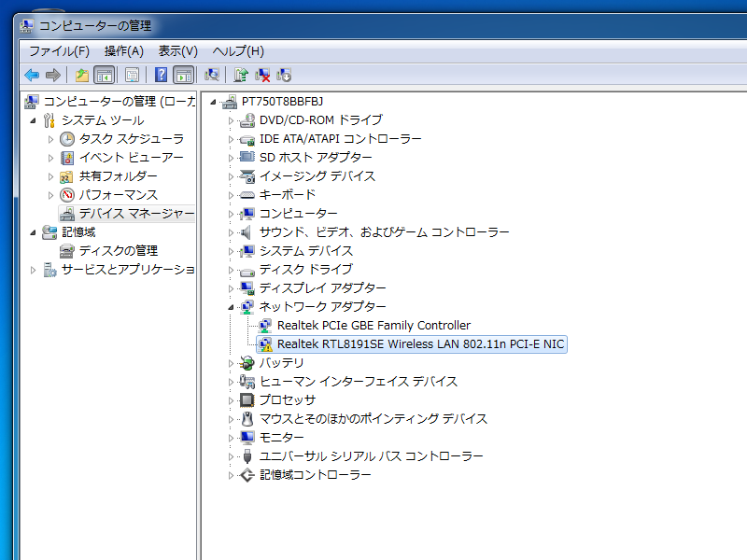Click the Disable device toolbar icon
The image size is (747, 560).
click(x=284, y=75)
